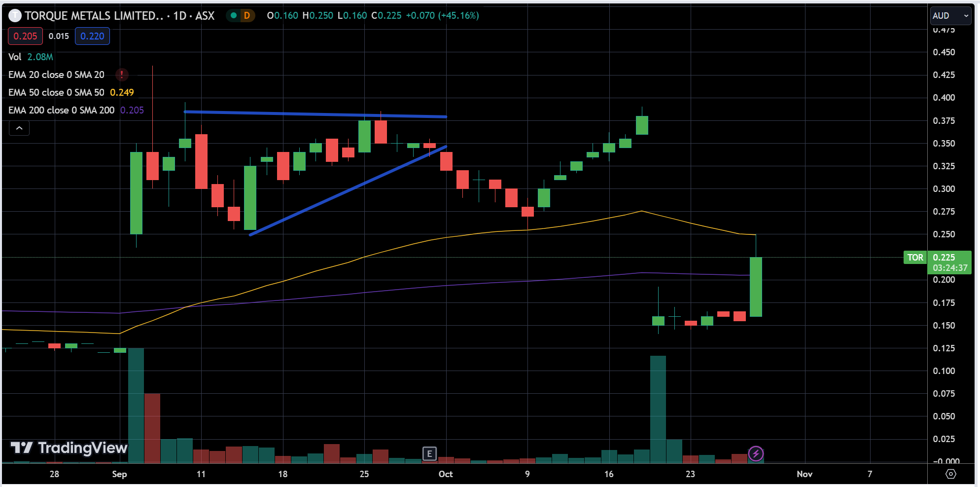Click the E earnings marker on the timeline
The height and width of the screenshot is (487, 980).
pos(429,453)
